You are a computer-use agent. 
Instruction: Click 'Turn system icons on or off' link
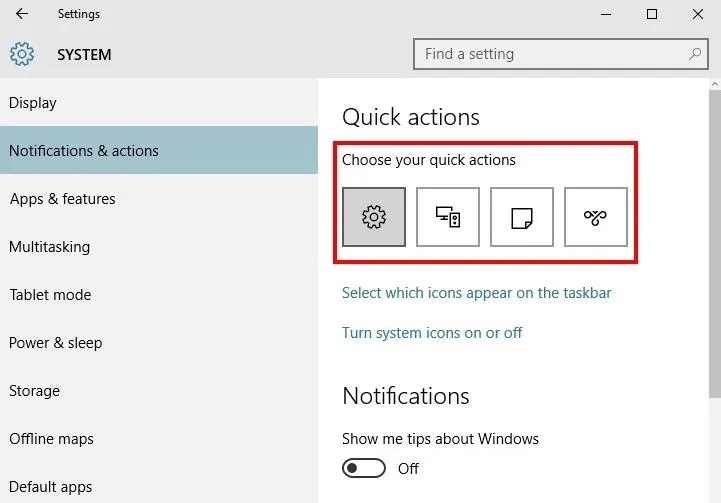tap(432, 332)
